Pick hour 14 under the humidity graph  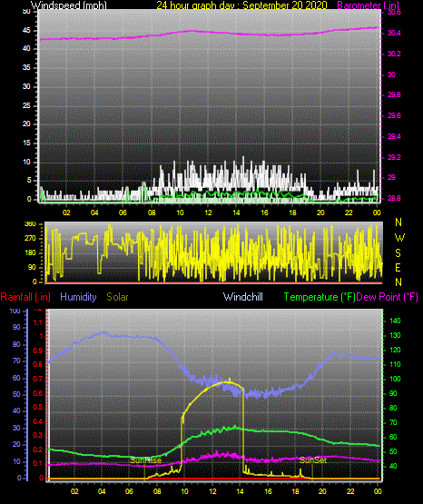point(240,491)
